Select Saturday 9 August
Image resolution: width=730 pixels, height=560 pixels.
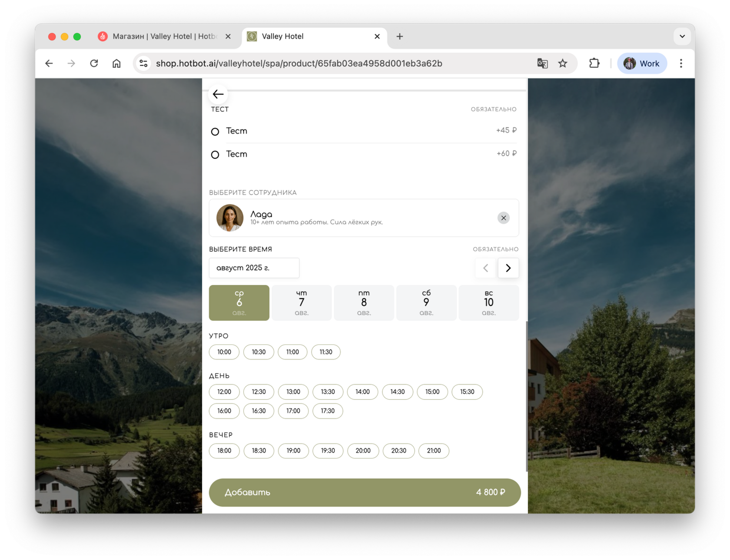426,303
